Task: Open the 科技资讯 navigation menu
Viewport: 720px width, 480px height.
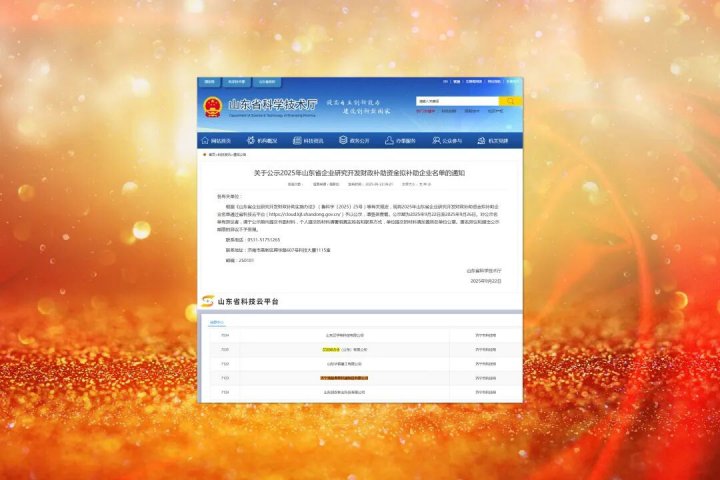Action: [315, 141]
